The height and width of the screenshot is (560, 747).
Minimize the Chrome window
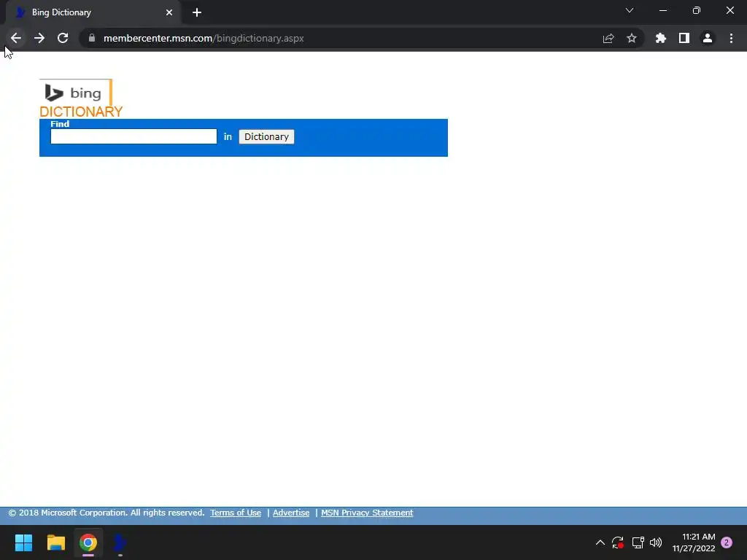click(663, 10)
